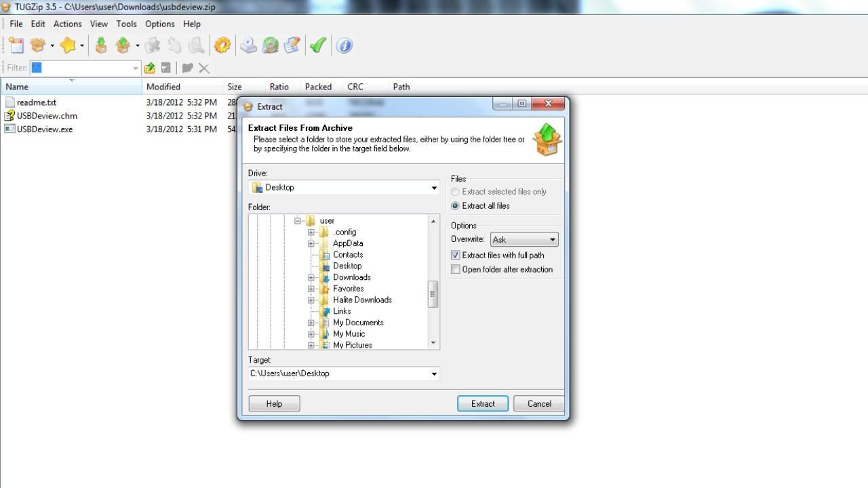Click the Extract archive toolbar icon
Screen dimensions: 868x488
point(123,45)
